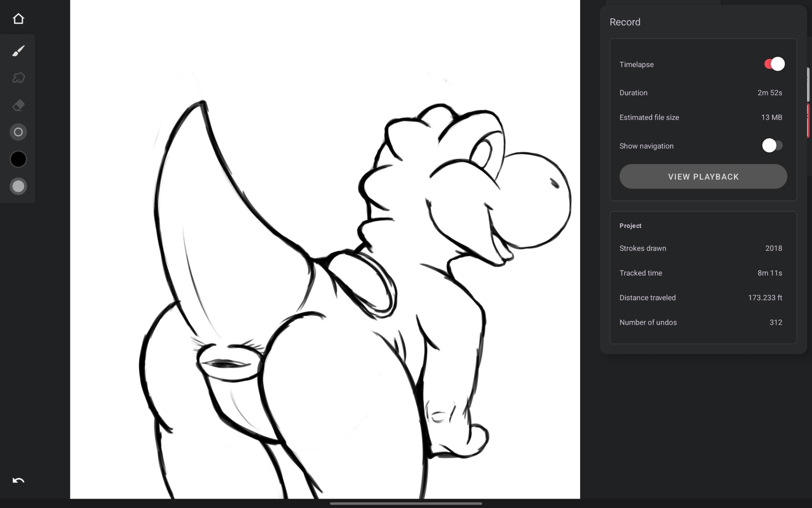812x508 pixels.
Task: Tap the Strokes drawn 2018 entry
Action: click(x=701, y=248)
